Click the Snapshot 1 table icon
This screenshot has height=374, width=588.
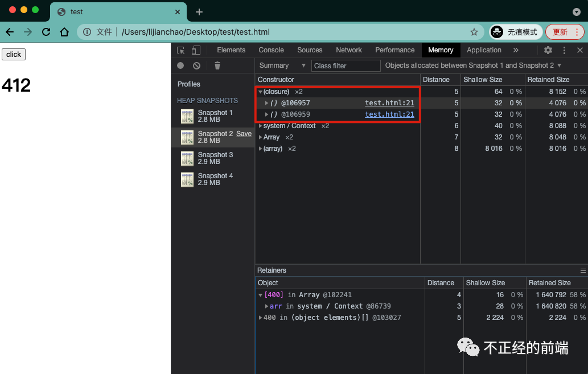coord(187,116)
